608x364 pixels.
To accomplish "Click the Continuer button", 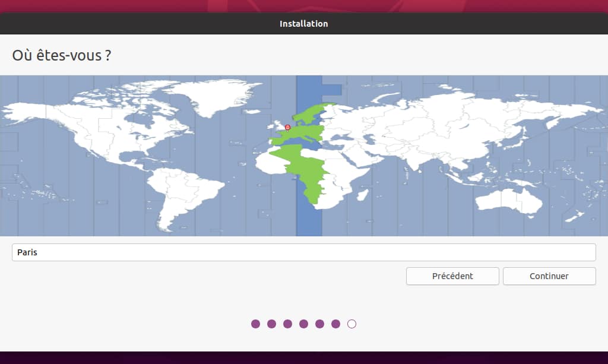I will click(549, 276).
